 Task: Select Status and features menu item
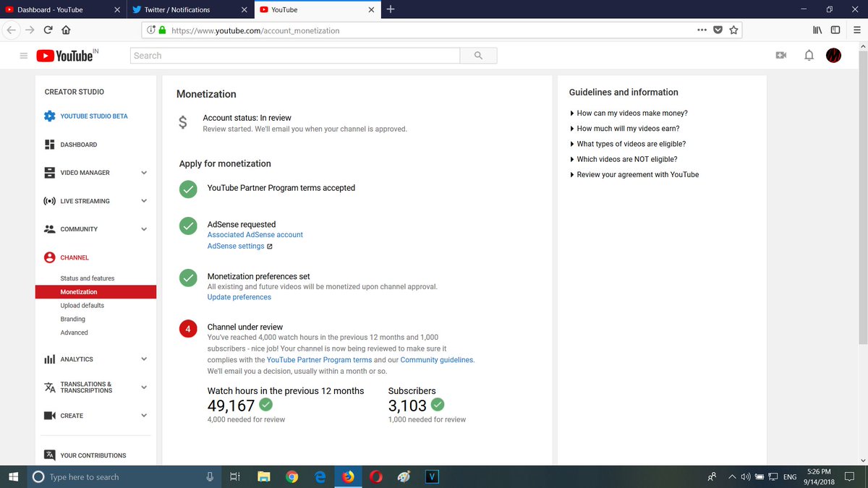tap(88, 278)
